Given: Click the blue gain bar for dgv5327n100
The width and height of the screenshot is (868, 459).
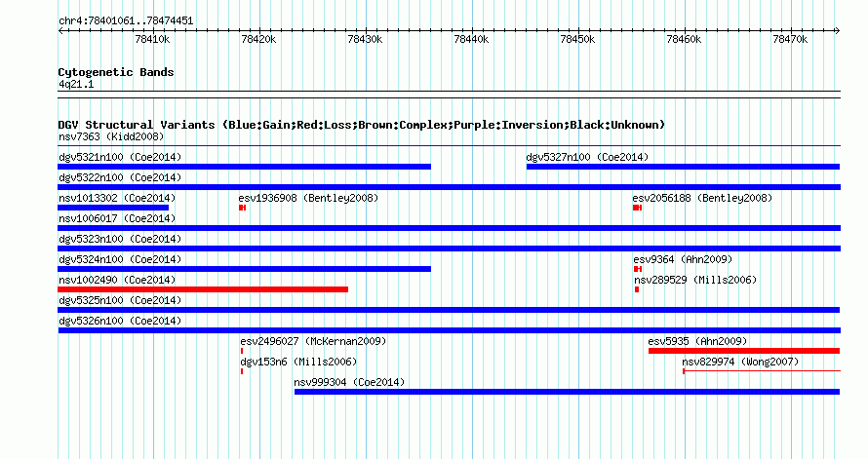Looking at the screenshot, I should click(683, 167).
